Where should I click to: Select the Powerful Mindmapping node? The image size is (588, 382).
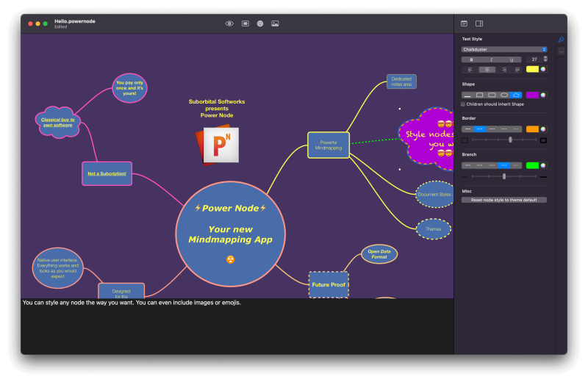click(x=329, y=145)
